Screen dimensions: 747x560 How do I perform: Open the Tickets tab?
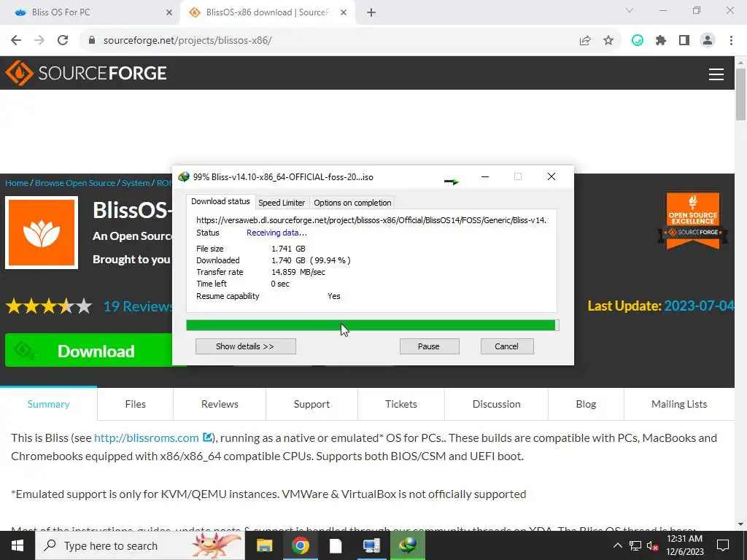[x=401, y=404]
